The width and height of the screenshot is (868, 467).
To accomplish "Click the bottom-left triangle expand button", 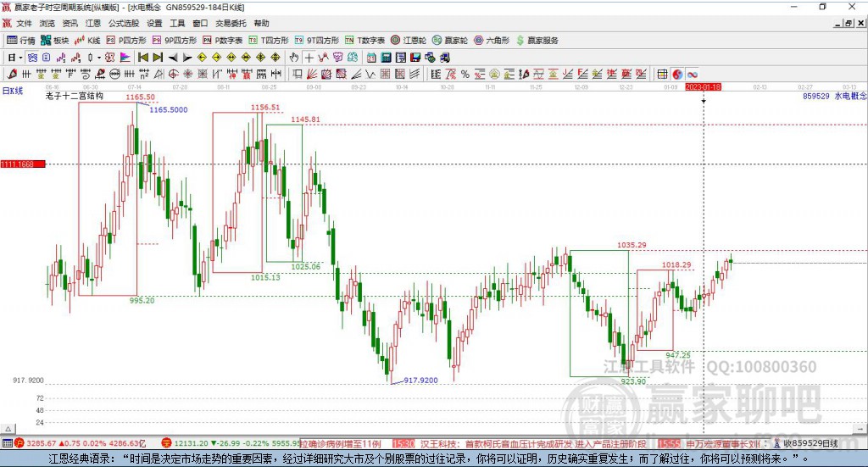I will [8, 429].
